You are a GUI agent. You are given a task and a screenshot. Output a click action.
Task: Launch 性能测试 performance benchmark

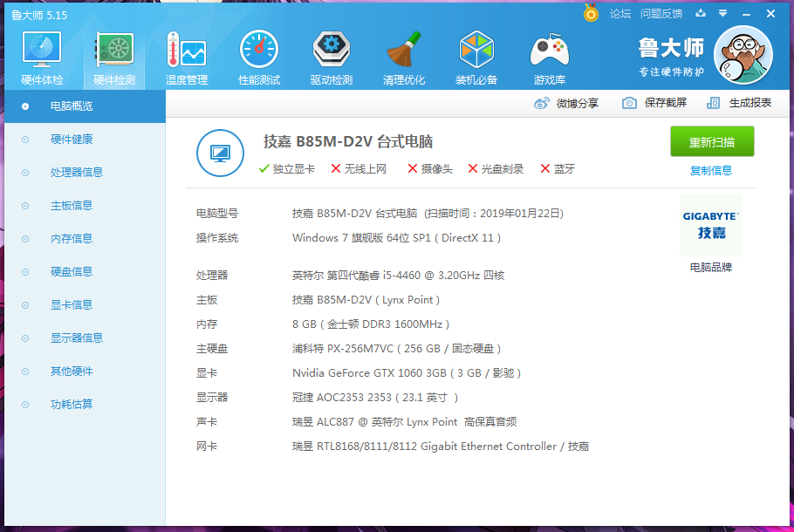(x=259, y=58)
